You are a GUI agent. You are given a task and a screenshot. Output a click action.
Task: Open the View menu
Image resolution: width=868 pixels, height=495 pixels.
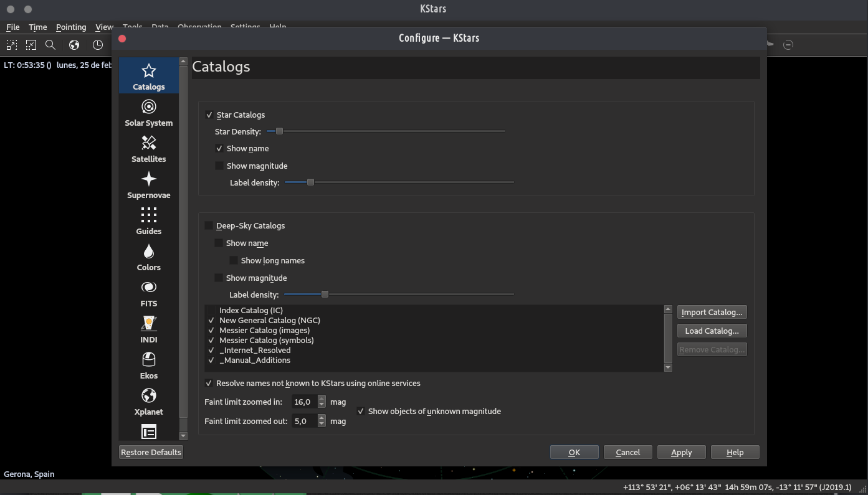point(104,27)
